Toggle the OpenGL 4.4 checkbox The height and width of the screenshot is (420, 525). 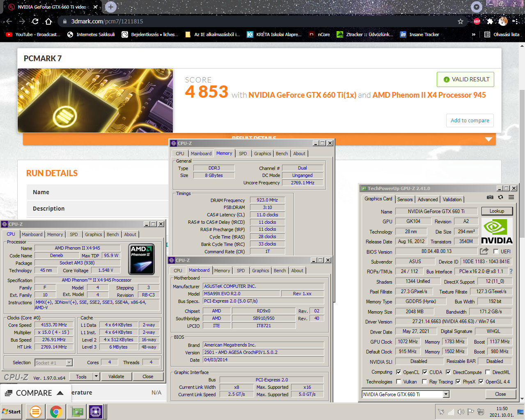481,381
